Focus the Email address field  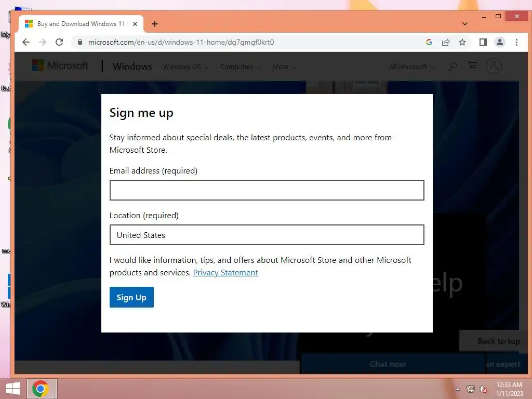click(x=267, y=190)
